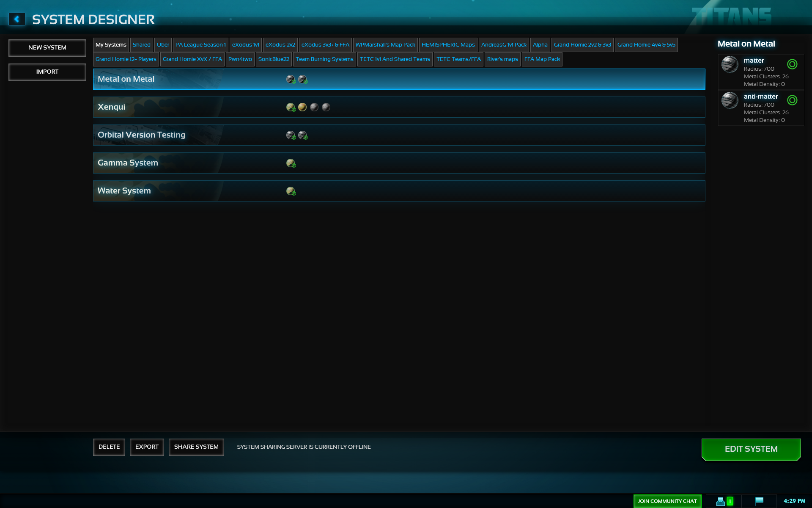
Task: Click the Water System planet icon
Action: pyautogui.click(x=291, y=191)
